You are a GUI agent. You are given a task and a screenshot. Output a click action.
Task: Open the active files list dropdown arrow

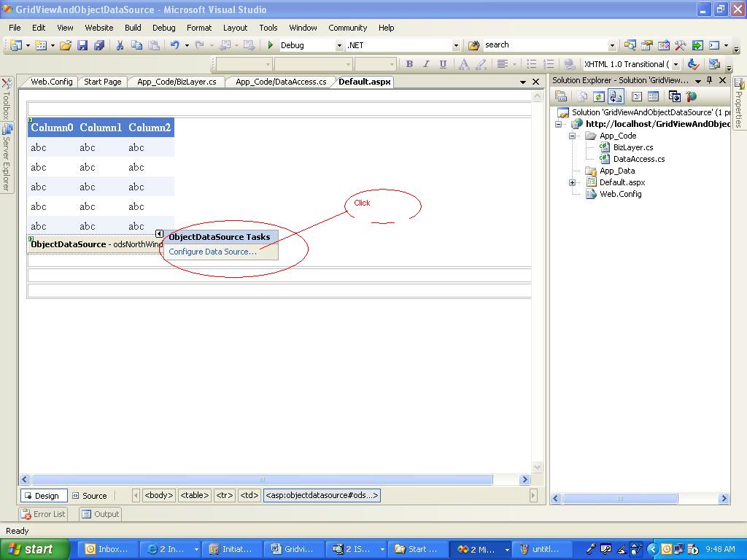click(x=522, y=82)
